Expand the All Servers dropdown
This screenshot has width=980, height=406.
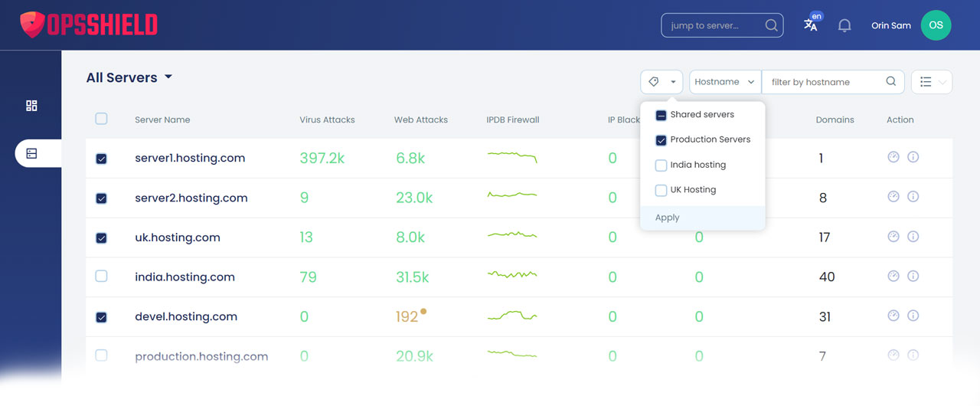[x=129, y=77]
